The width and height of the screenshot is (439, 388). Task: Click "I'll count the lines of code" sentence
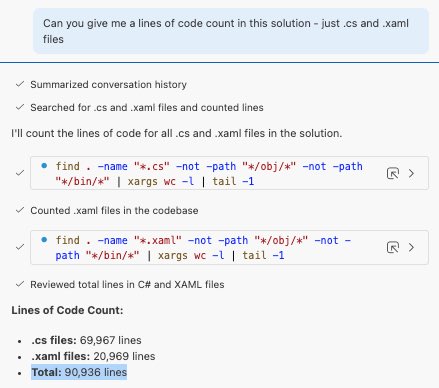tap(177, 133)
